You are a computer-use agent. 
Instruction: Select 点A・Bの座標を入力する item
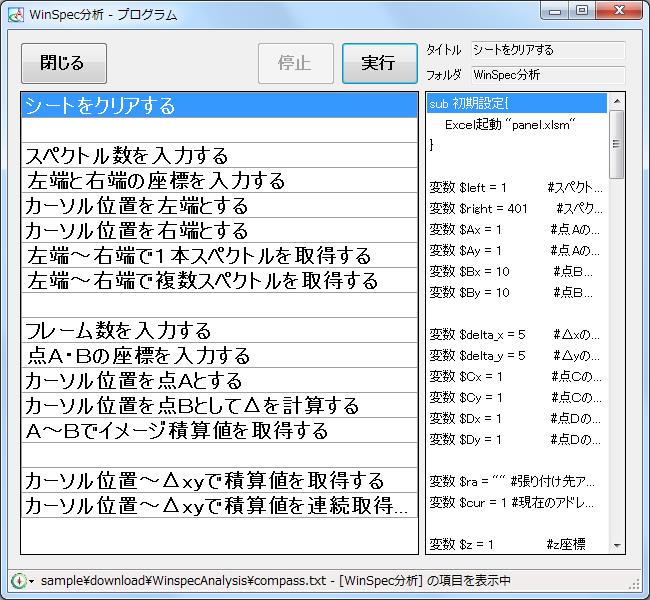[219, 356]
